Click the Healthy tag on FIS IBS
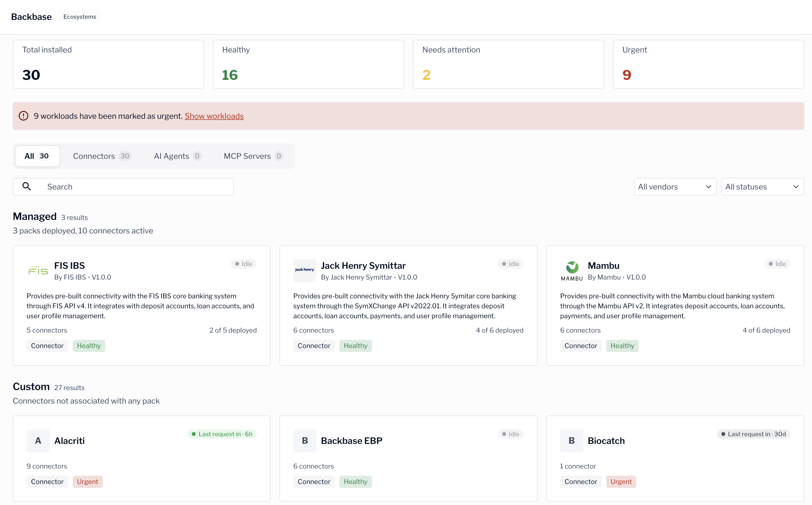 pos(89,346)
